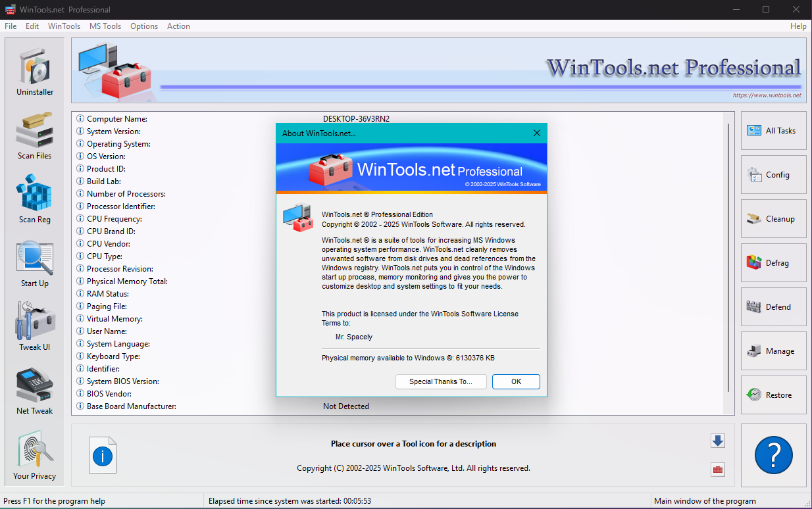Click the All Tasks button
Screen dimensions: 812x509
(773, 131)
